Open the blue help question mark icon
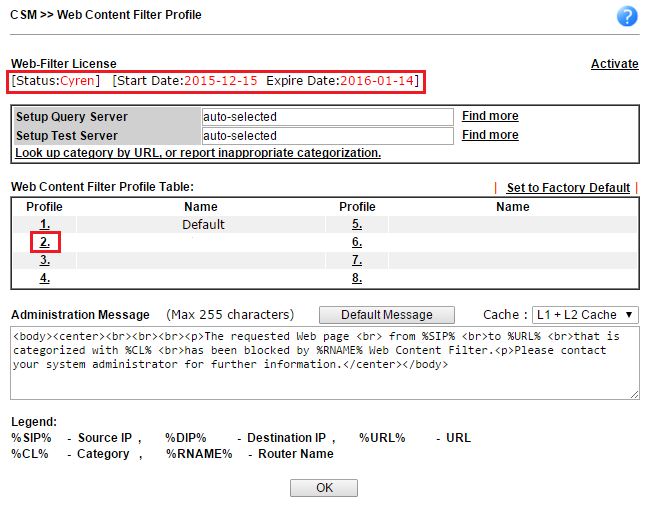The image size is (652, 507). pos(627,16)
